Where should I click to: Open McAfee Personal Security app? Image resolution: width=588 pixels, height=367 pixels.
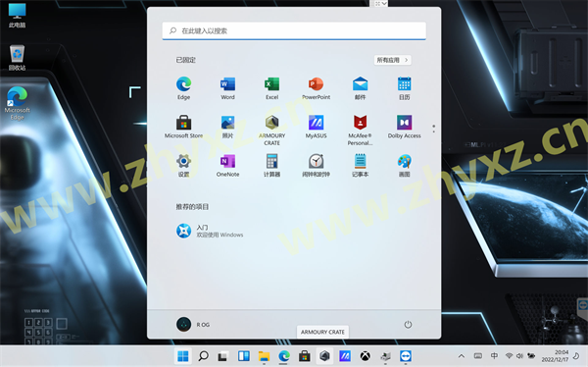[x=360, y=130]
